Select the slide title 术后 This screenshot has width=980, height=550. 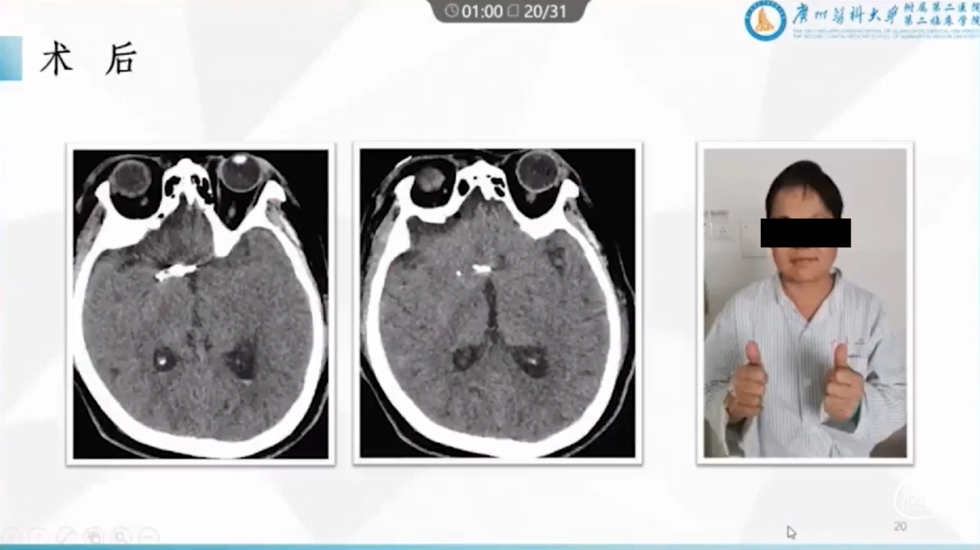[x=87, y=61]
